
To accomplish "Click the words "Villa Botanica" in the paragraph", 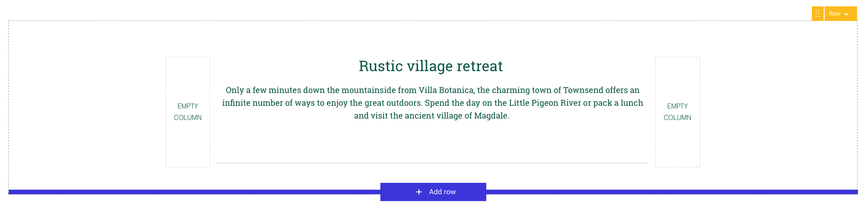I will [x=446, y=90].
